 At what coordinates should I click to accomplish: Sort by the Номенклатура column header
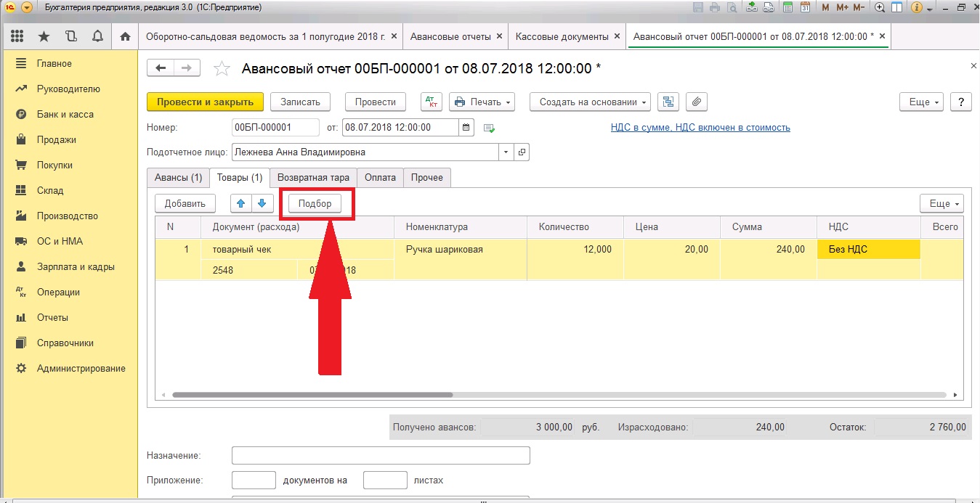tap(461, 226)
